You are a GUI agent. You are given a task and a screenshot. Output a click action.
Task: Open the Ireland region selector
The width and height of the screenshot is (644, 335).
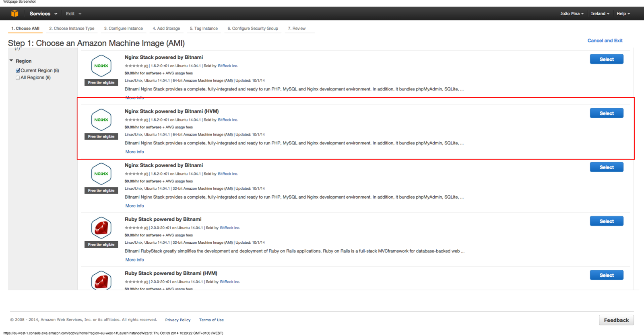pyautogui.click(x=600, y=14)
